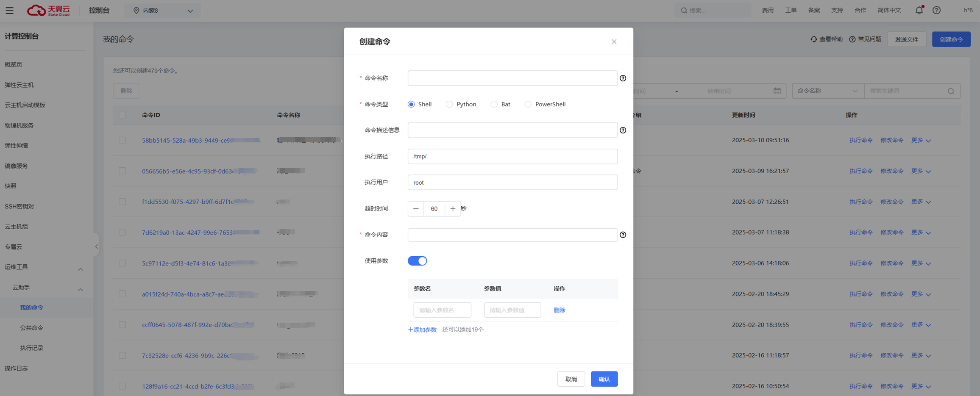980x396 pixels.
Task: Open the 内蒙8 region dropdown
Action: [x=163, y=11]
